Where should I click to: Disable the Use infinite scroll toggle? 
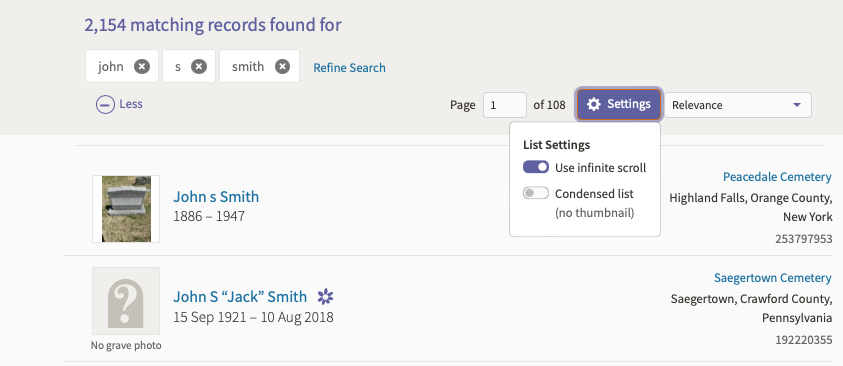pyautogui.click(x=535, y=168)
